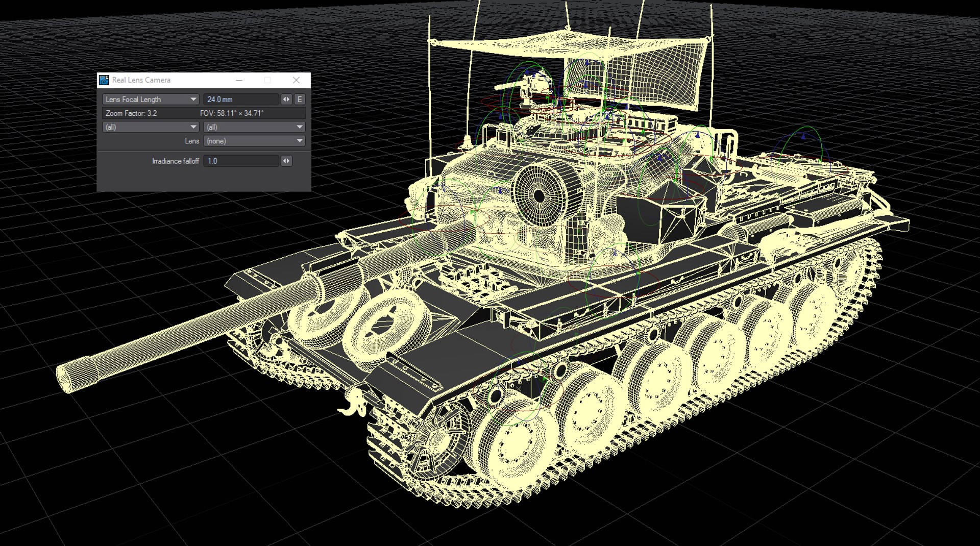Click the 24.0 mm focal length field
This screenshot has height=546, width=980.
241,100
